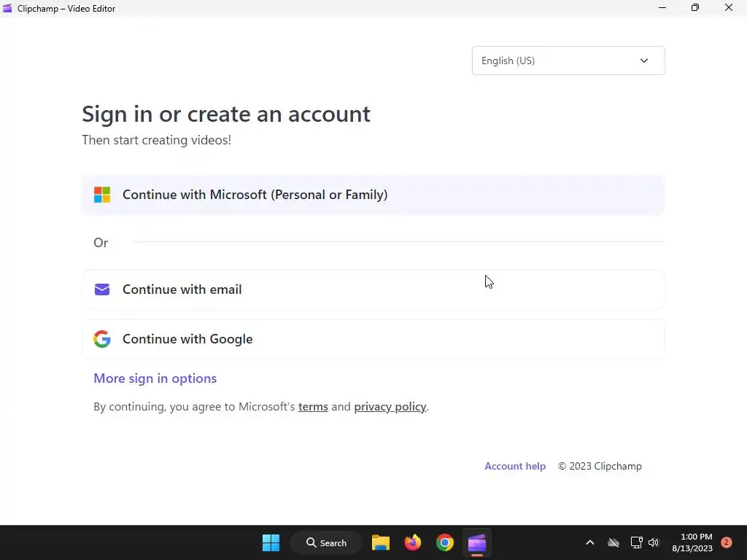Click Clipchamp icon in taskbar
The height and width of the screenshot is (560, 747).
pos(477,542)
